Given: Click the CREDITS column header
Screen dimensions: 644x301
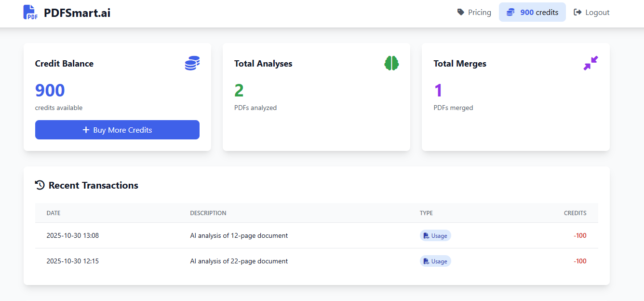Looking at the screenshot, I should (575, 213).
